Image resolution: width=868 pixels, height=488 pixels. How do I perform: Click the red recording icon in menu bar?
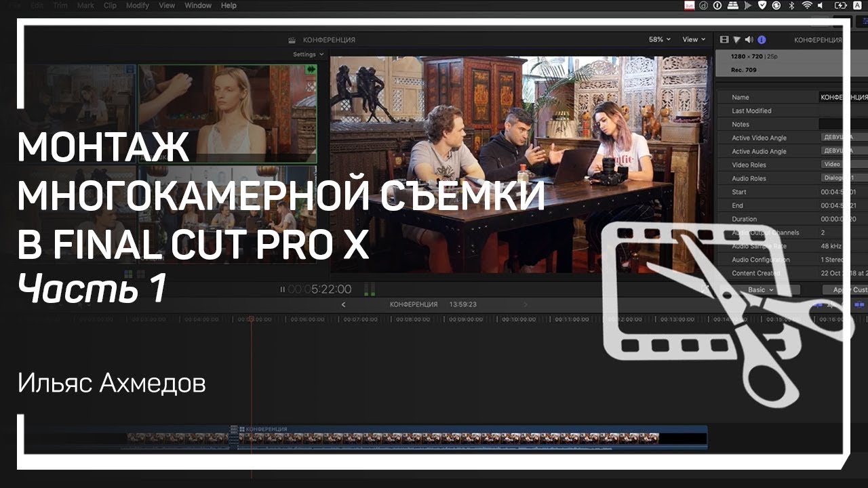[x=689, y=5]
